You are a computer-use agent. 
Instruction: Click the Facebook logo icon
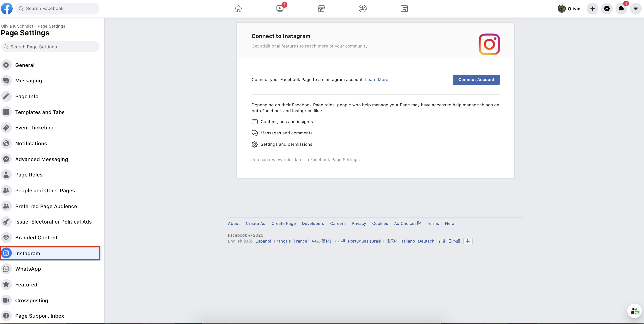(7, 9)
